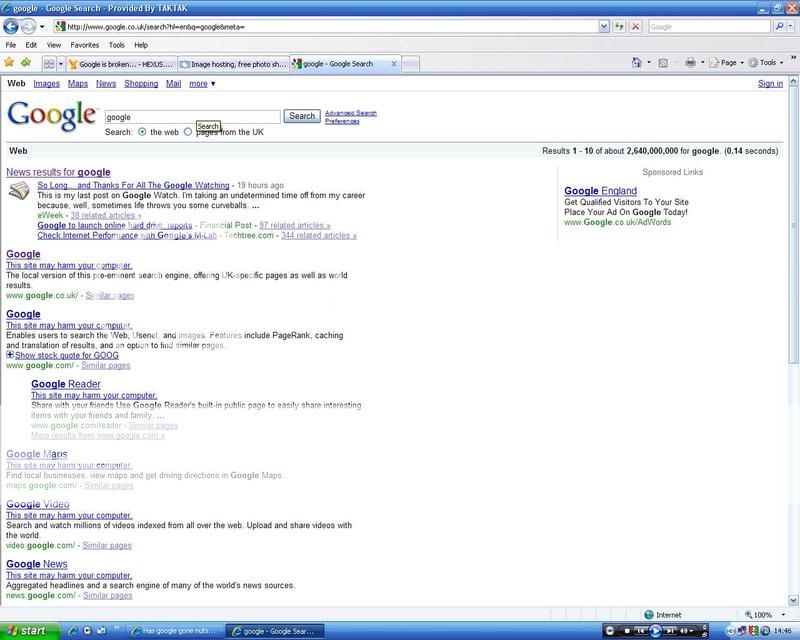The height and width of the screenshot is (640, 800).
Task: Open the Google Reader result link
Action: coord(66,384)
